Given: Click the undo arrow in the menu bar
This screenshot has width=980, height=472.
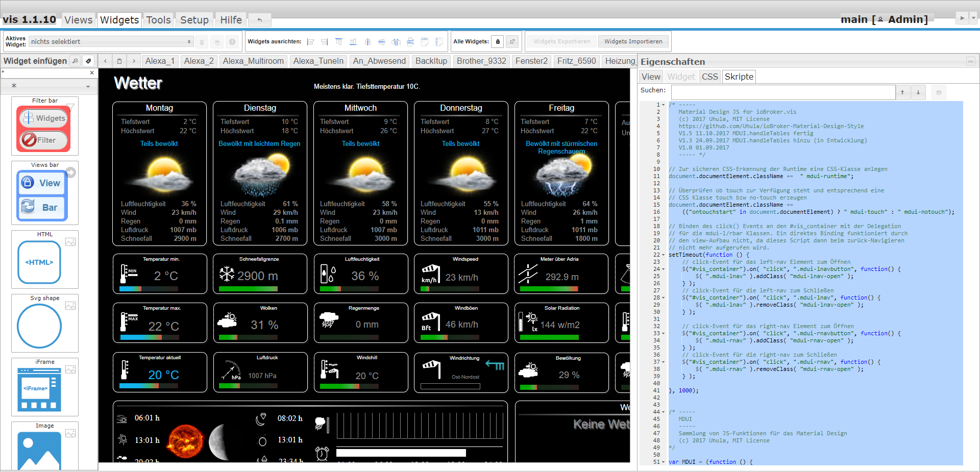Looking at the screenshot, I should coord(260,20).
